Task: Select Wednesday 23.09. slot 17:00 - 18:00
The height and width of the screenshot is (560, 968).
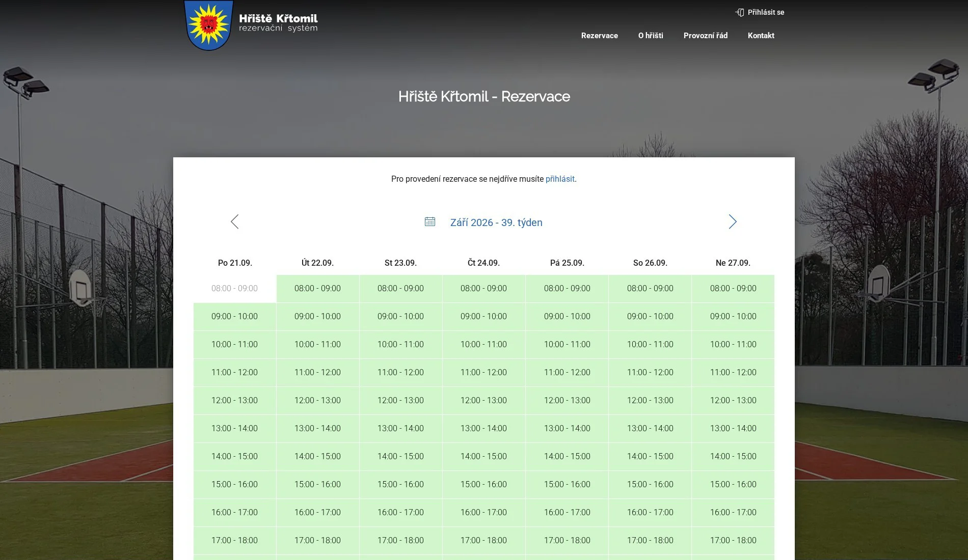Action: (x=401, y=541)
